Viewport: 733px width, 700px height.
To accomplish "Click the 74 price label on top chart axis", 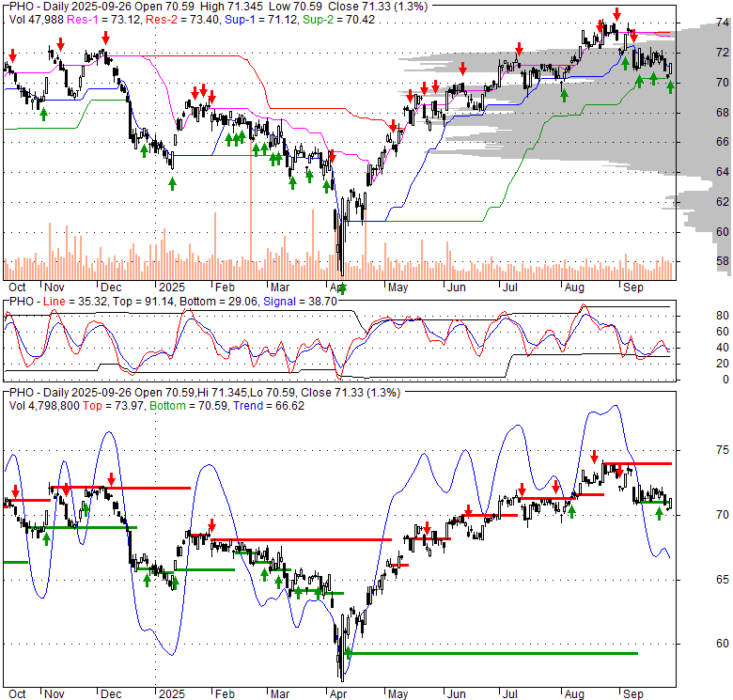I will (x=723, y=23).
